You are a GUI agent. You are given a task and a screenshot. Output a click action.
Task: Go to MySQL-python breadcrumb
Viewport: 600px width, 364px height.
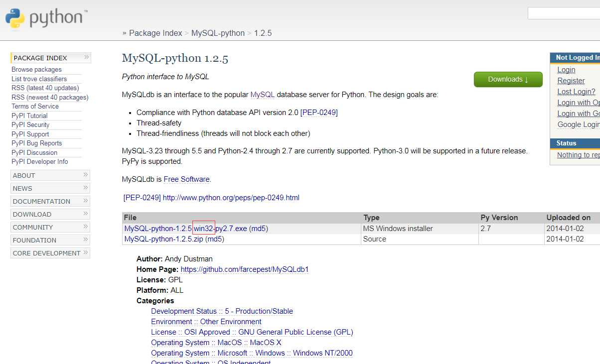(218, 33)
